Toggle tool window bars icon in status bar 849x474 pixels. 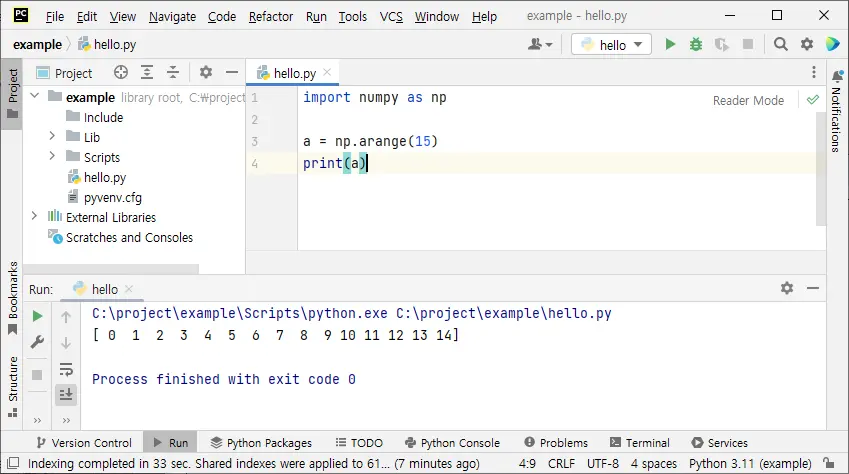pos(13,463)
